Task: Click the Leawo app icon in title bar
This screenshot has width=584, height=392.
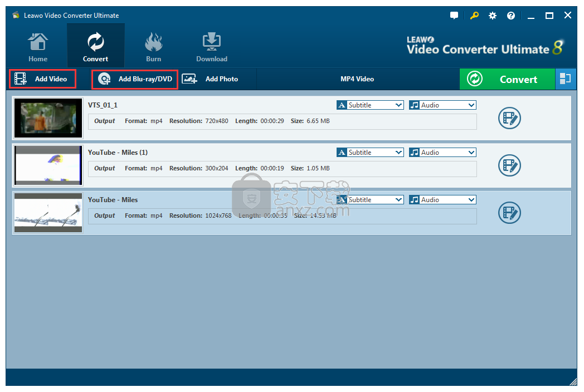Action: pyautogui.click(x=16, y=15)
